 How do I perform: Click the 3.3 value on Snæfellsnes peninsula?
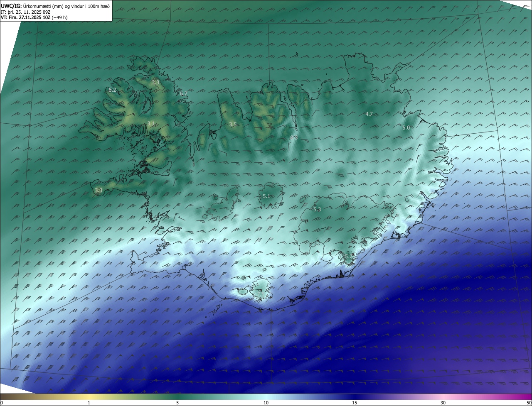[x=99, y=190]
